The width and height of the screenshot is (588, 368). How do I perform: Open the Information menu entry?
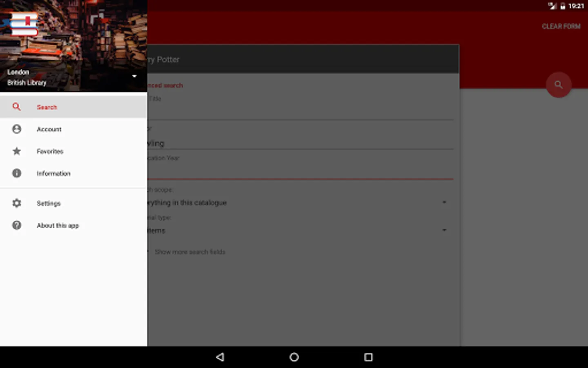pyautogui.click(x=73, y=173)
